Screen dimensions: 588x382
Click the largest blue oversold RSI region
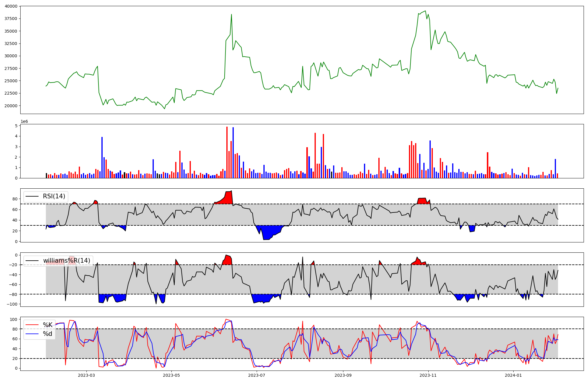[x=268, y=231]
